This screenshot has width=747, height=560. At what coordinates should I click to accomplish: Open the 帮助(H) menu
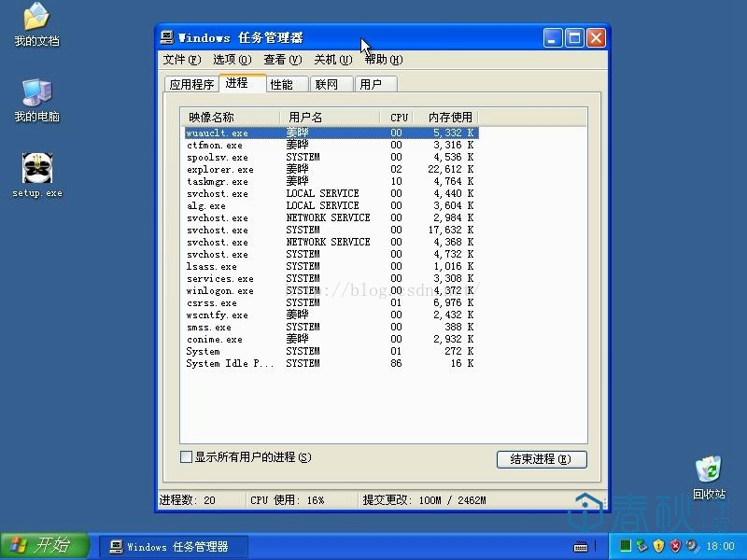384,60
